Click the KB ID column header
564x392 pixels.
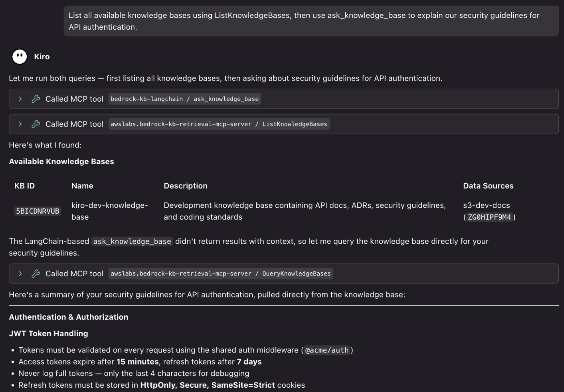click(25, 186)
